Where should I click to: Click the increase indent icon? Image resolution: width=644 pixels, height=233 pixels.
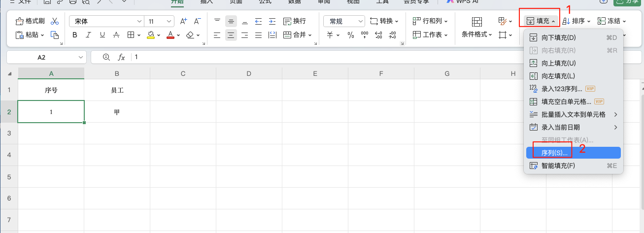click(x=272, y=21)
